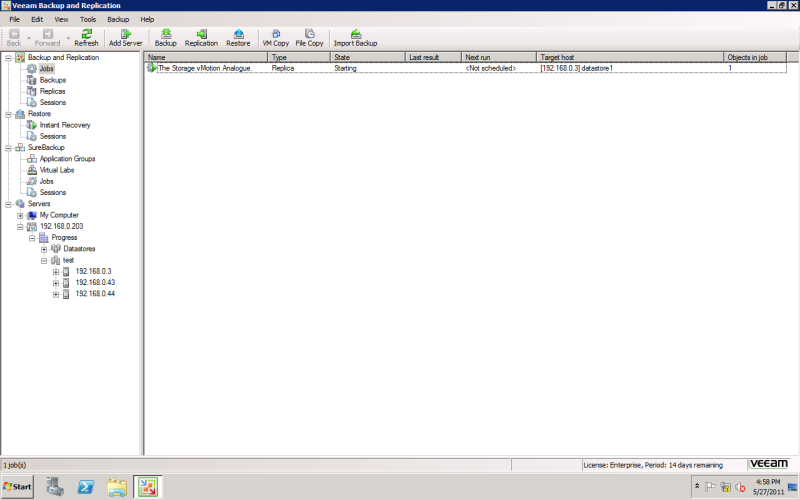This screenshot has width=800, height=500.
Task: Click the Add Server toolbar icon
Action: pos(126,34)
